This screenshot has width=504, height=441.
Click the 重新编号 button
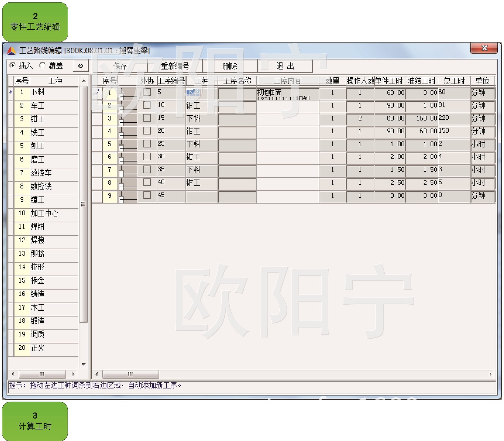tap(175, 66)
